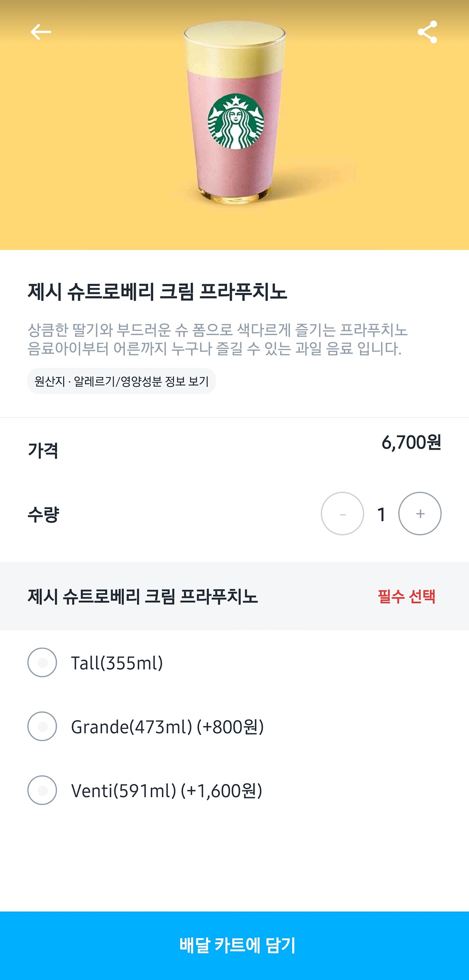Increase quantity with the plus button
This screenshot has height=980, width=469.
pos(420,514)
